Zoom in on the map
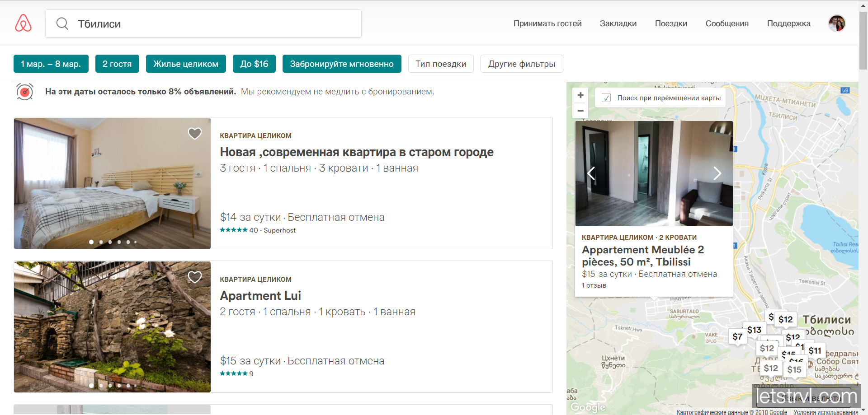868x415 pixels. [x=580, y=95]
